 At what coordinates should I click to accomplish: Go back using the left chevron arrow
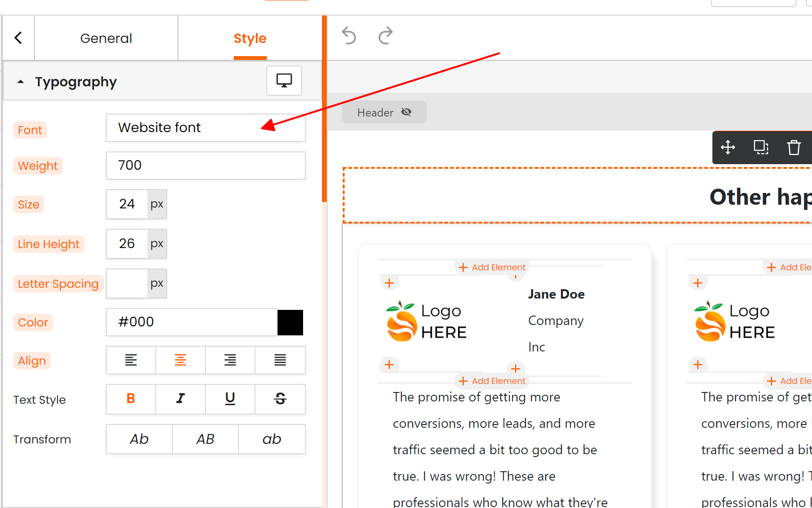18,38
